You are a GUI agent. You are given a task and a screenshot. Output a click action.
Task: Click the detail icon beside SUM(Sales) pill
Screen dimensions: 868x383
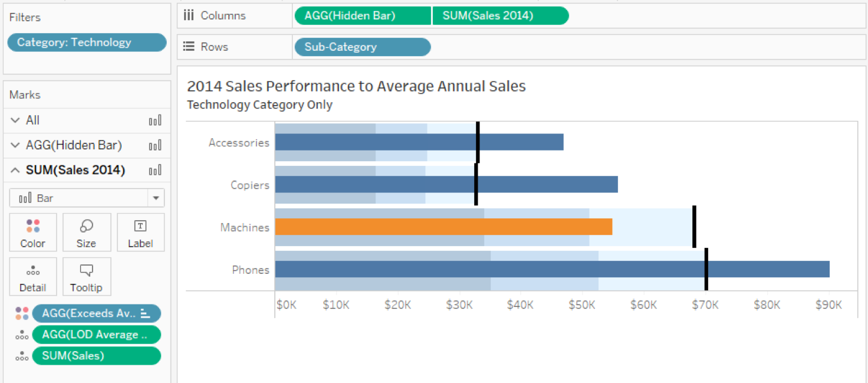21,355
